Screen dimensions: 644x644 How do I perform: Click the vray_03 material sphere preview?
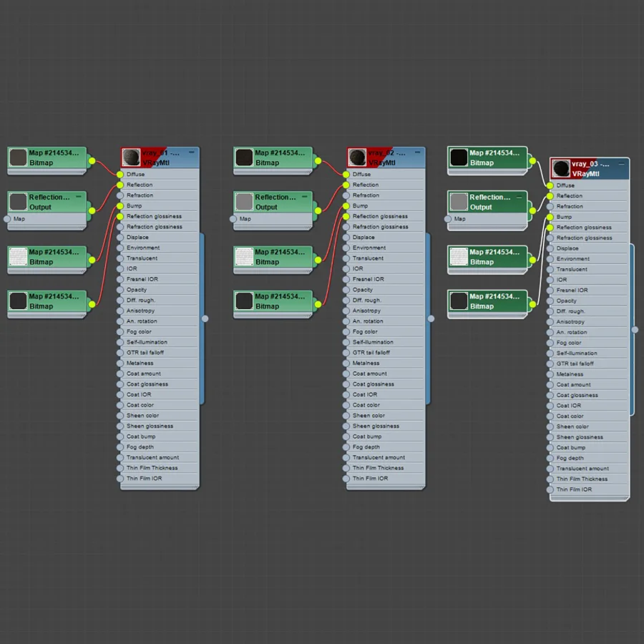click(560, 168)
